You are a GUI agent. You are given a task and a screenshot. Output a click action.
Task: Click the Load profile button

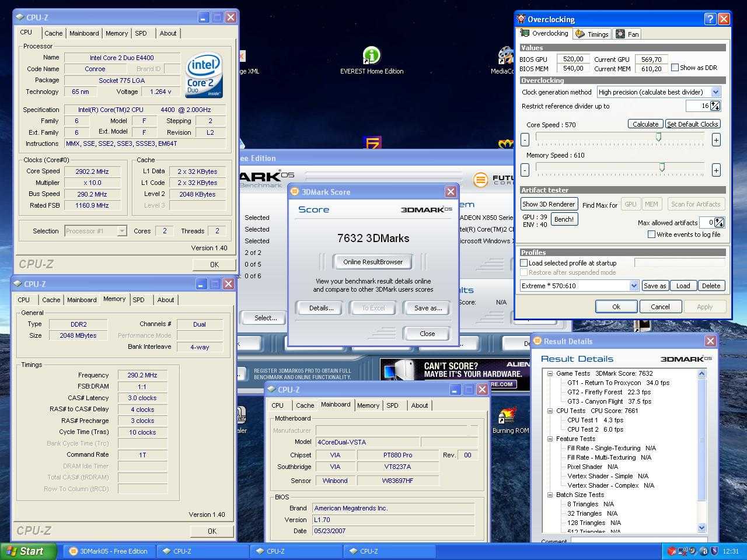(x=683, y=286)
